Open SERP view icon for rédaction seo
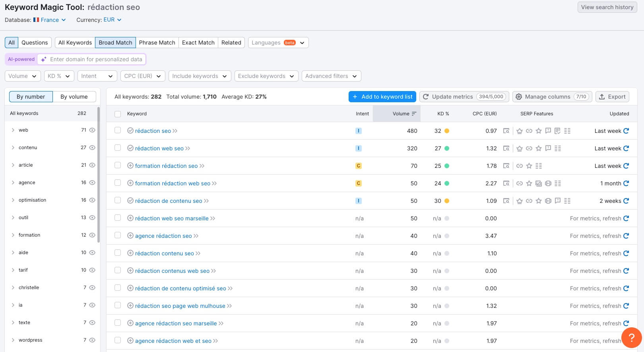This screenshot has width=644, height=352. pos(506,131)
